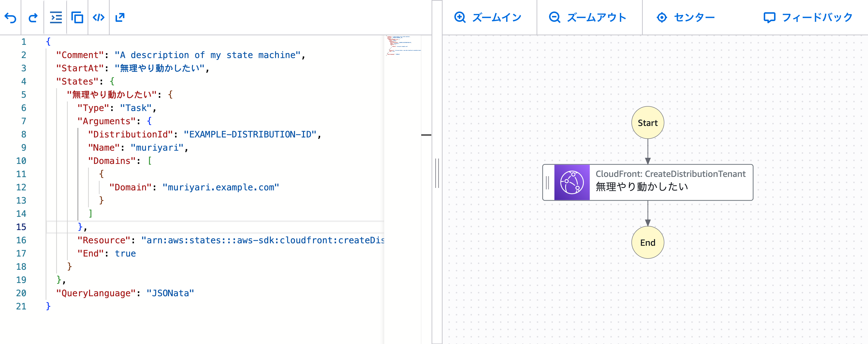The width and height of the screenshot is (868, 344).
Task: Click the panel resize divider handle
Action: coord(437,173)
